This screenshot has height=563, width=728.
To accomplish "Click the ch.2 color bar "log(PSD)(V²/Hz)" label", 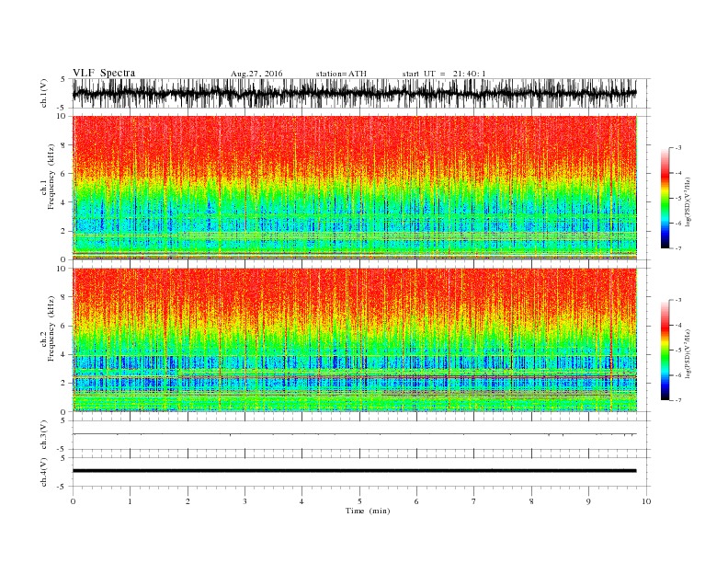I will tap(688, 353).
